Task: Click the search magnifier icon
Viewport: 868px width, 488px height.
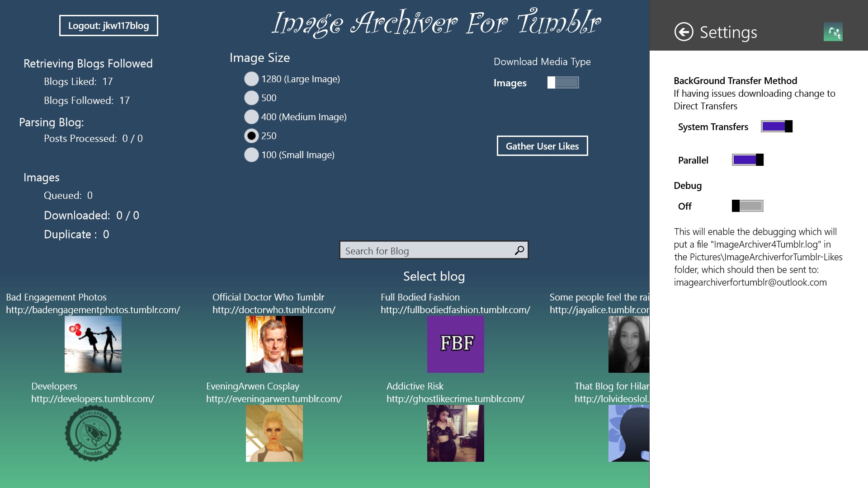Action: point(519,250)
